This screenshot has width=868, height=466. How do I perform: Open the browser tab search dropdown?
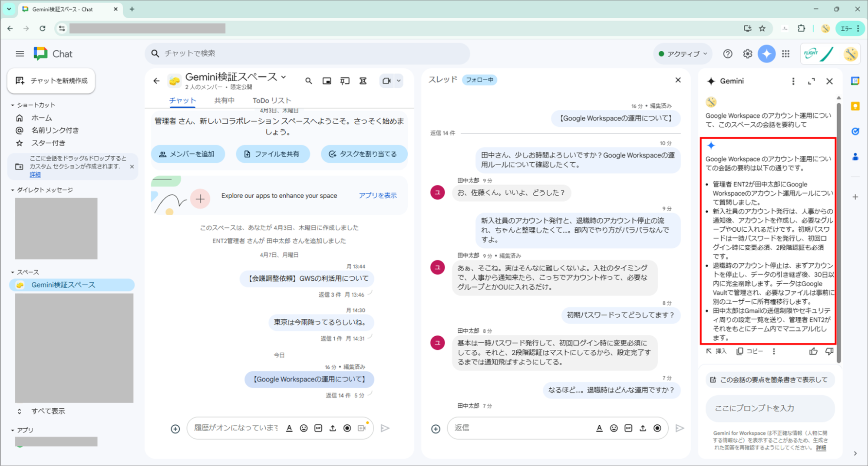(x=9, y=9)
